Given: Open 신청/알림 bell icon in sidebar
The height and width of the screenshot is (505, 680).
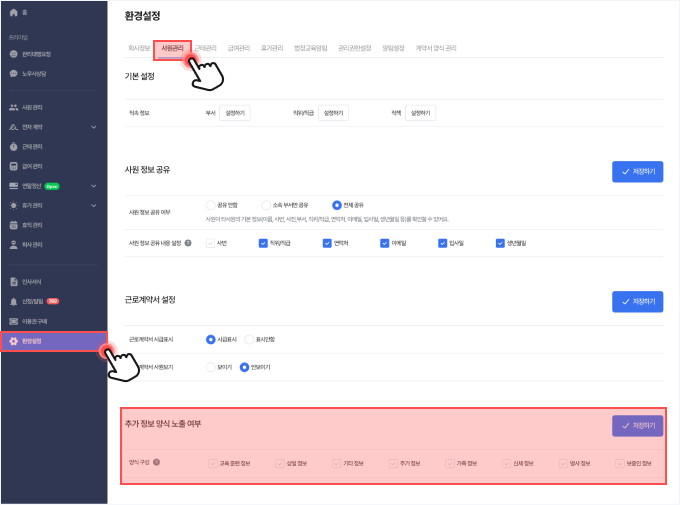Looking at the screenshot, I should (x=13, y=301).
